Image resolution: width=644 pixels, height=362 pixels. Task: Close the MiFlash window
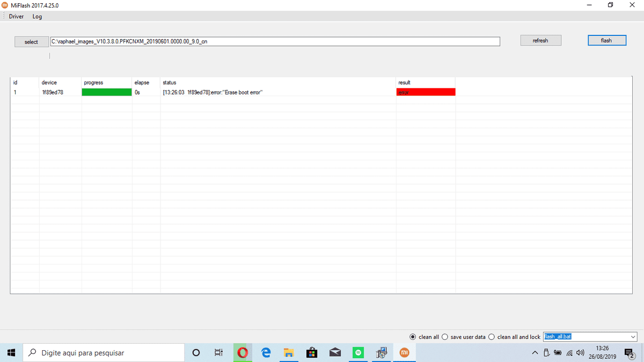pos(632,5)
